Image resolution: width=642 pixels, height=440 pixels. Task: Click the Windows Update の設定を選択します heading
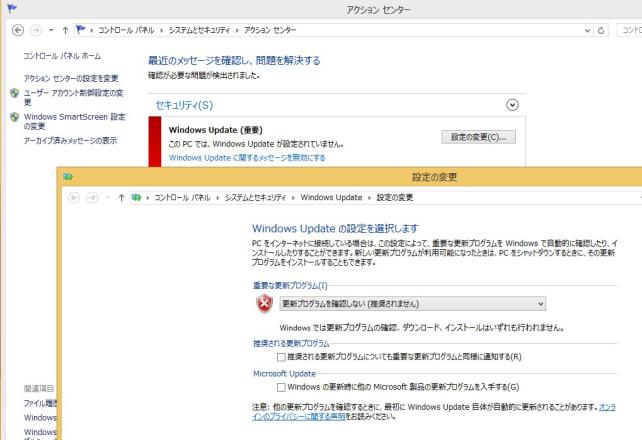[335, 228]
